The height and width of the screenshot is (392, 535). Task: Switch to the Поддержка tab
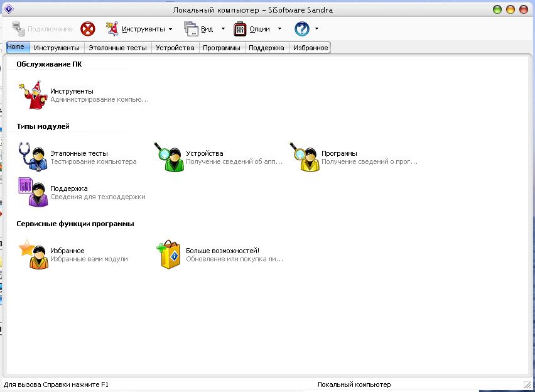(266, 48)
